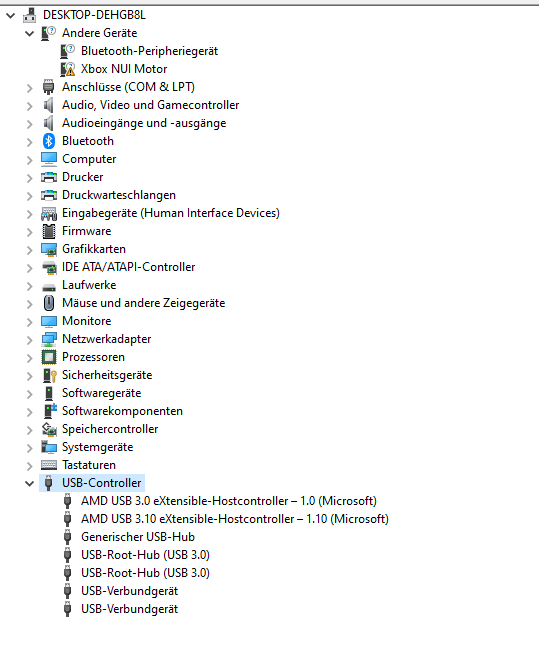This screenshot has width=539, height=661.
Task: Click the Speichercontroller icon
Action: 49,429
